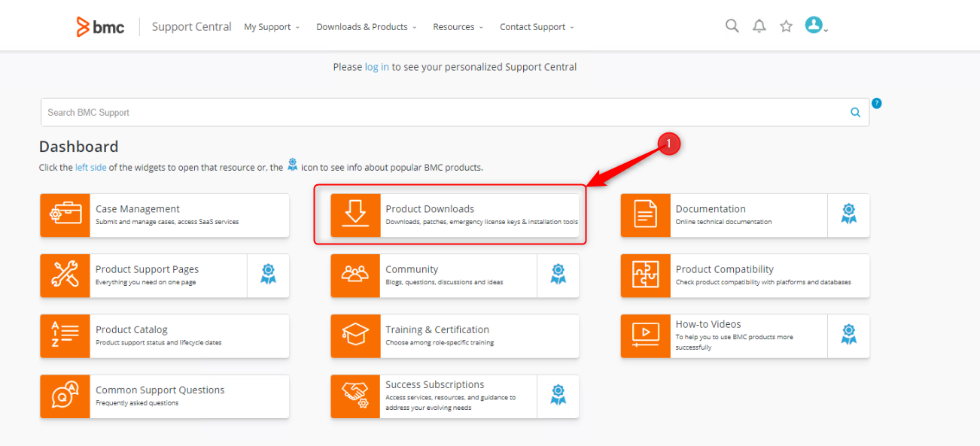Open the Case Management title
Image resolution: width=980 pixels, height=446 pixels.
pos(138,209)
